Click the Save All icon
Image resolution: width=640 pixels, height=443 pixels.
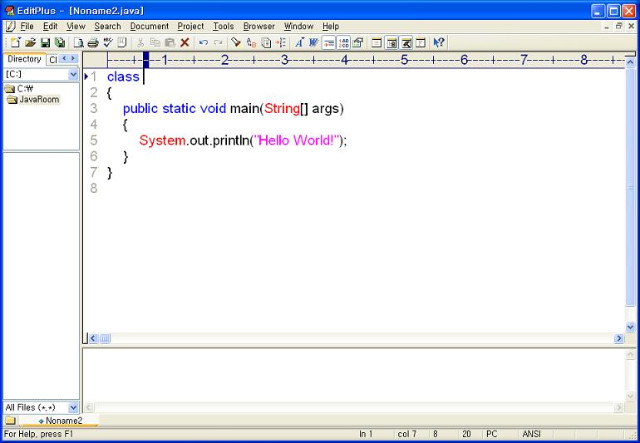coord(60,42)
